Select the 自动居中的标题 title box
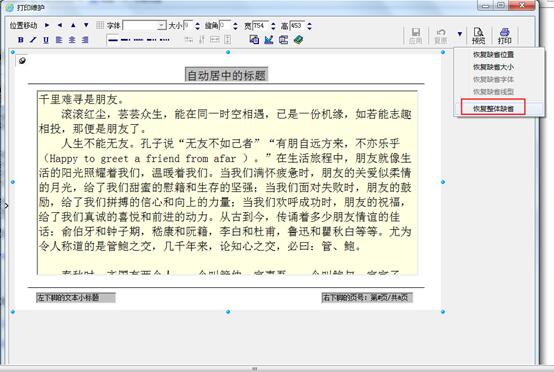Screen dimensions: 554x372 tap(226, 75)
